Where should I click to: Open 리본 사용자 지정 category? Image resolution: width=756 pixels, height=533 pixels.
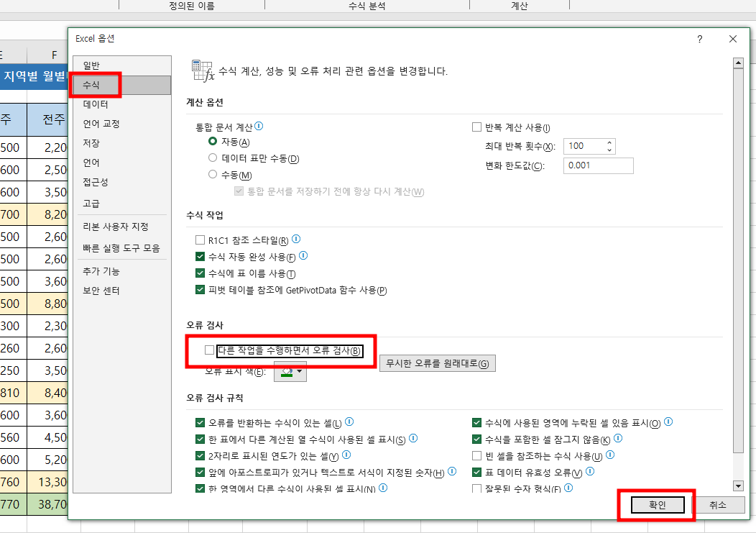click(121, 227)
